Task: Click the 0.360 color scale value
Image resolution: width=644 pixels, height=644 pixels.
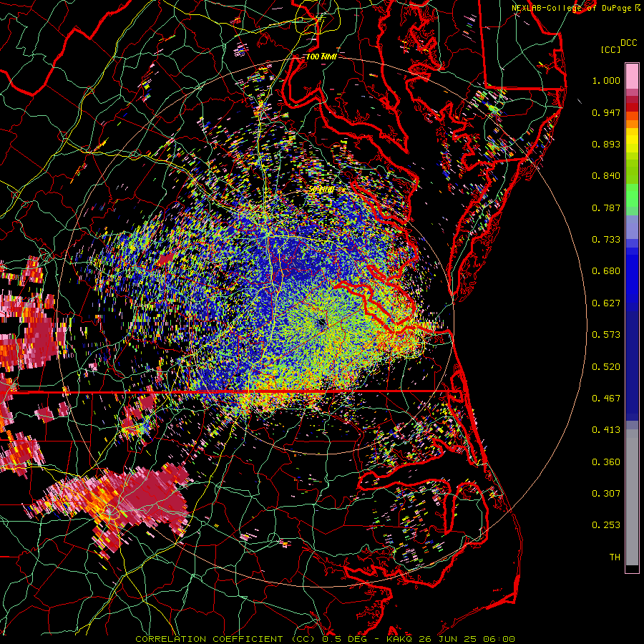Action: pyautogui.click(x=606, y=462)
